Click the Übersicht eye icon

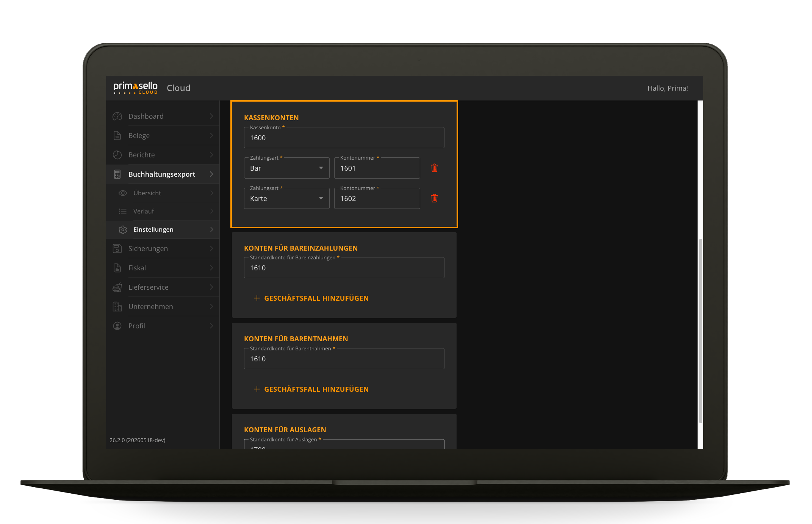(x=123, y=193)
